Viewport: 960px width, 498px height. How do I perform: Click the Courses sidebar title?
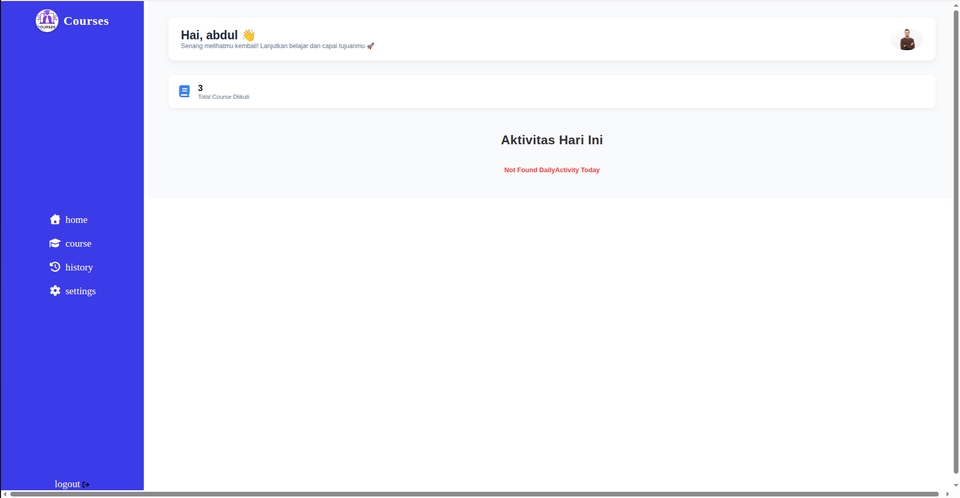pyautogui.click(x=86, y=21)
